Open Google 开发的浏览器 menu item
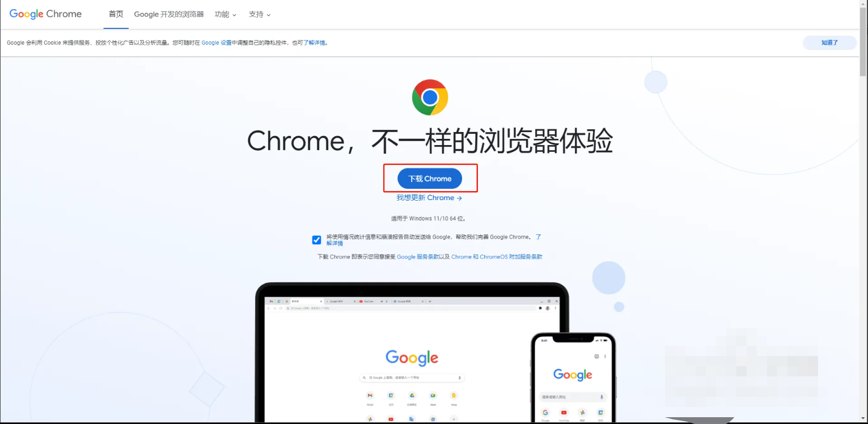This screenshot has width=868, height=424. 169,14
